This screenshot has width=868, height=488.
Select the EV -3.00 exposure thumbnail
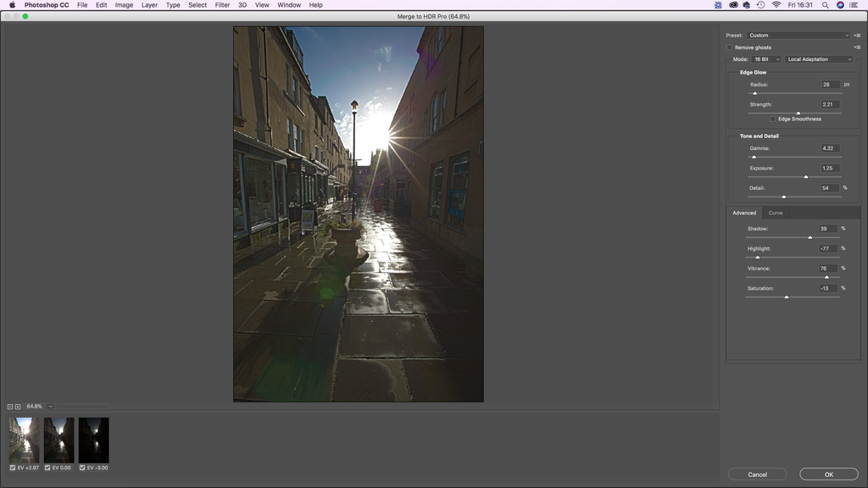click(93, 440)
